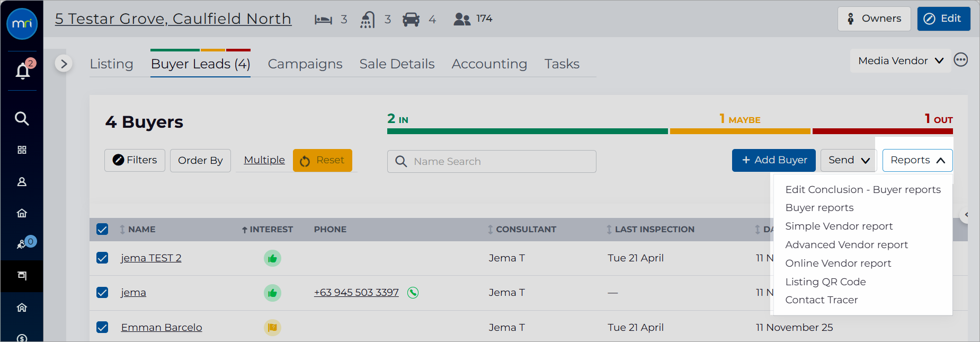Click the MRI logo icon
Image resolution: width=980 pixels, height=342 pixels.
click(x=22, y=24)
